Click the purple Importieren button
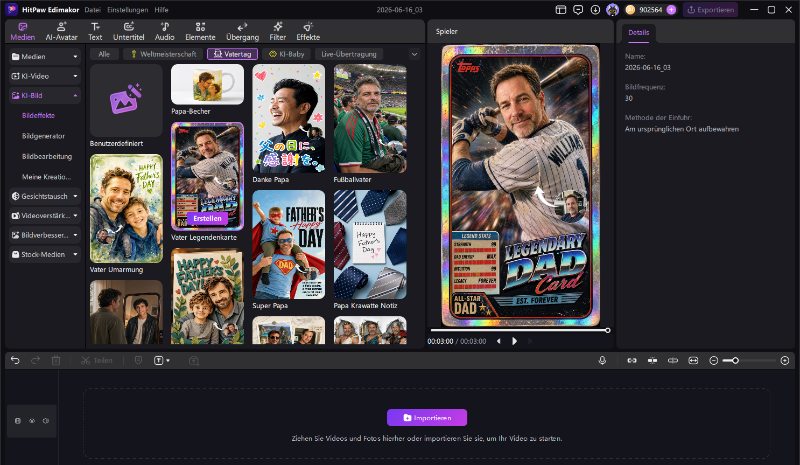Viewport: 800px width, 465px height. pyautogui.click(x=427, y=418)
